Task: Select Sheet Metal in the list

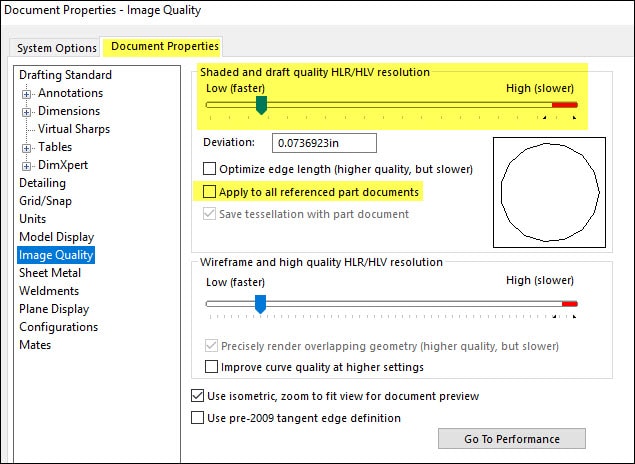Action: [50, 273]
